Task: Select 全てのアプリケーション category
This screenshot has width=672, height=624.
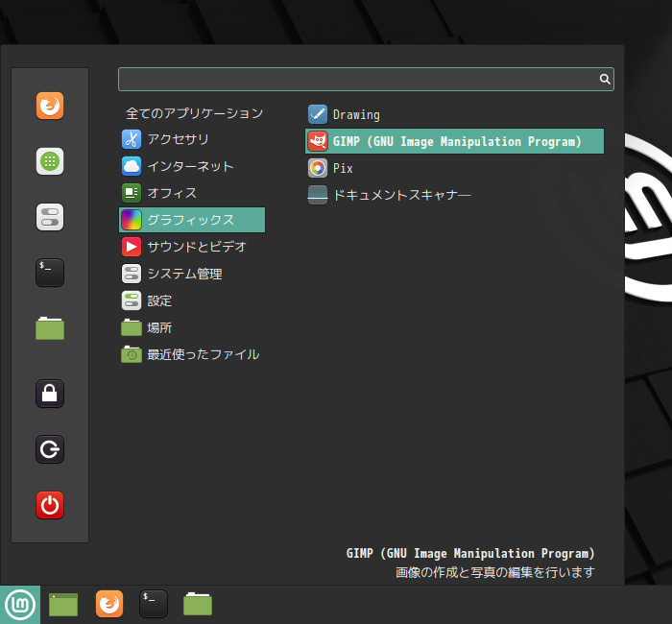Action: tap(194, 113)
